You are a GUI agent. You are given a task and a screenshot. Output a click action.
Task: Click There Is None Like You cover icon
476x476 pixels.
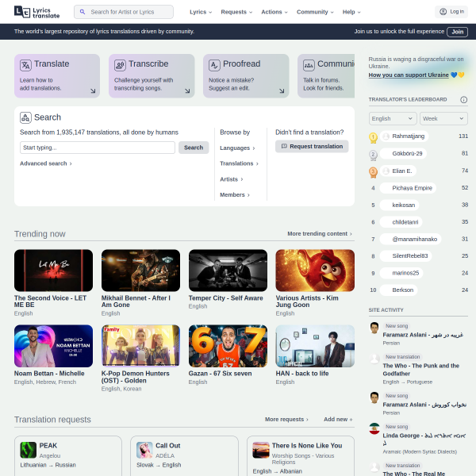click(x=261, y=450)
